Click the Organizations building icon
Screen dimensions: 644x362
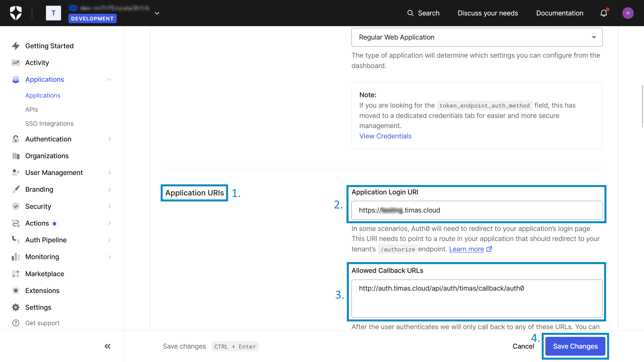[16, 156]
